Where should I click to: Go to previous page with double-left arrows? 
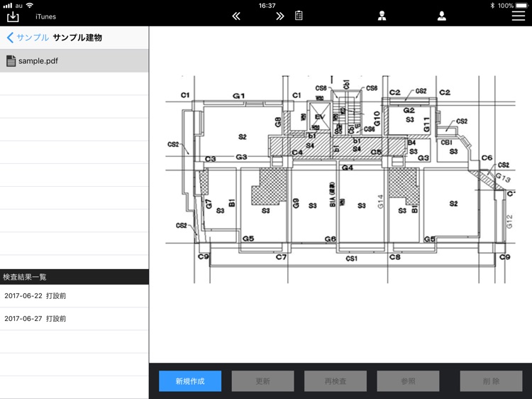tap(236, 16)
